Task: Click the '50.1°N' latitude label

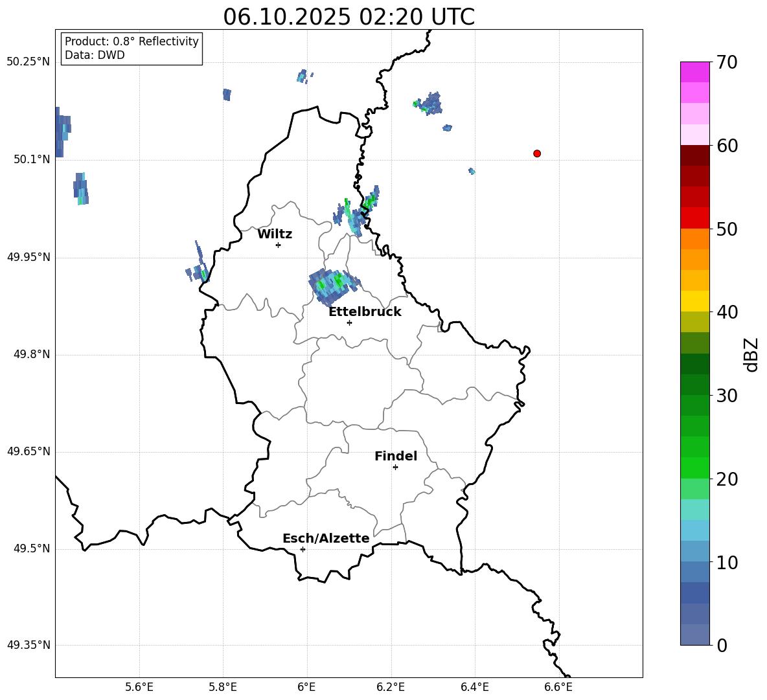Action: (x=31, y=159)
